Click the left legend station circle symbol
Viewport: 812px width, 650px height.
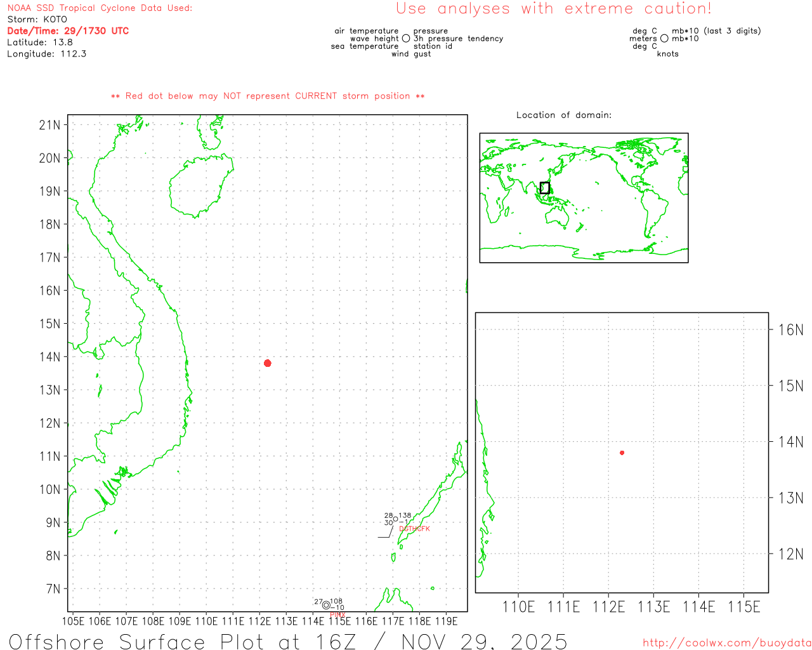tap(406, 39)
